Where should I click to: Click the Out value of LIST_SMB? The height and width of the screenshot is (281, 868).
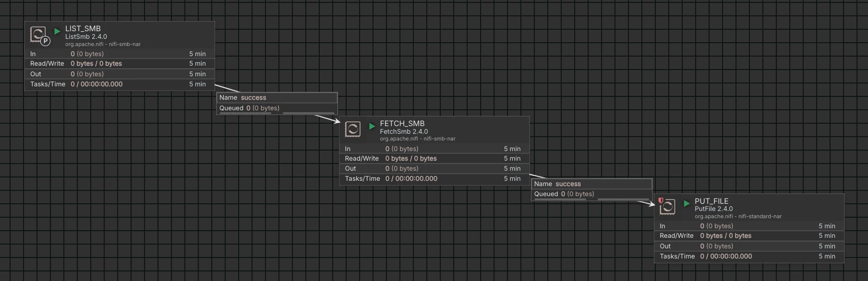point(87,74)
